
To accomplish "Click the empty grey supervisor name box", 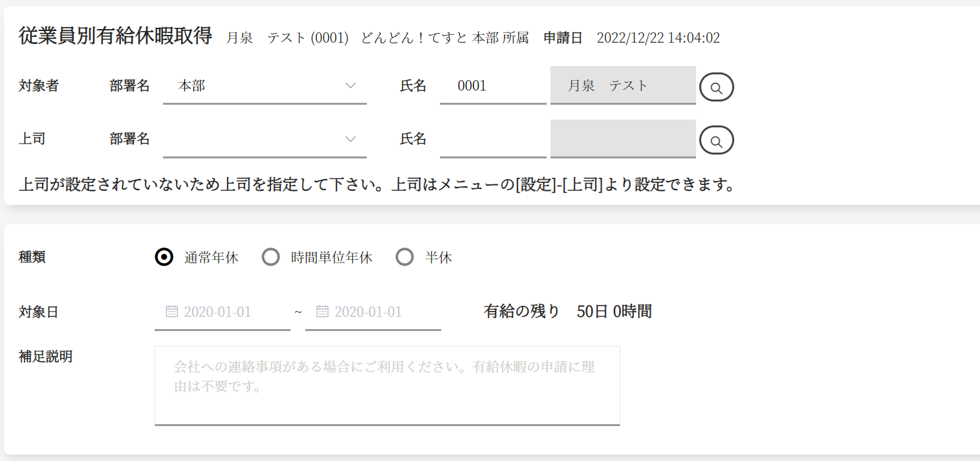I will tap(622, 139).
